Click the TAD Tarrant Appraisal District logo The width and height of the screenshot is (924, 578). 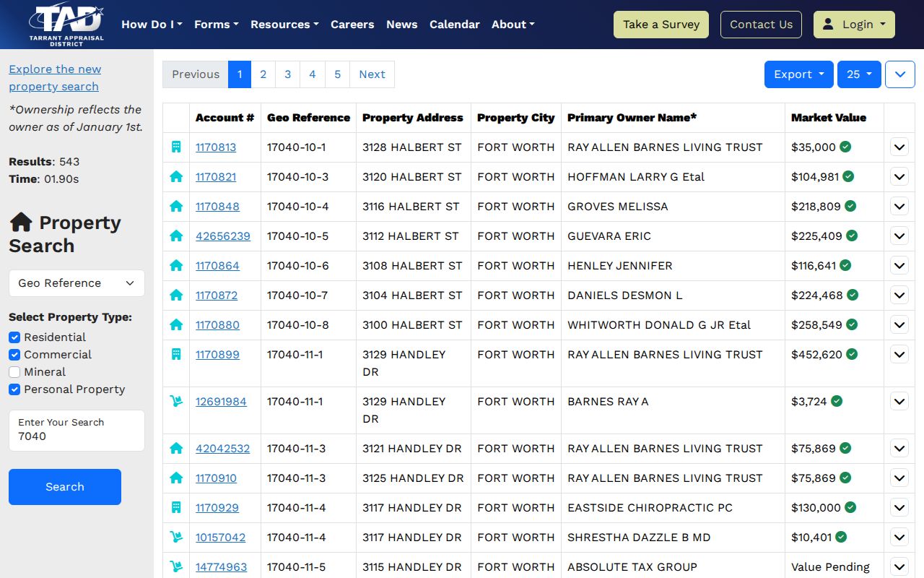(66, 25)
